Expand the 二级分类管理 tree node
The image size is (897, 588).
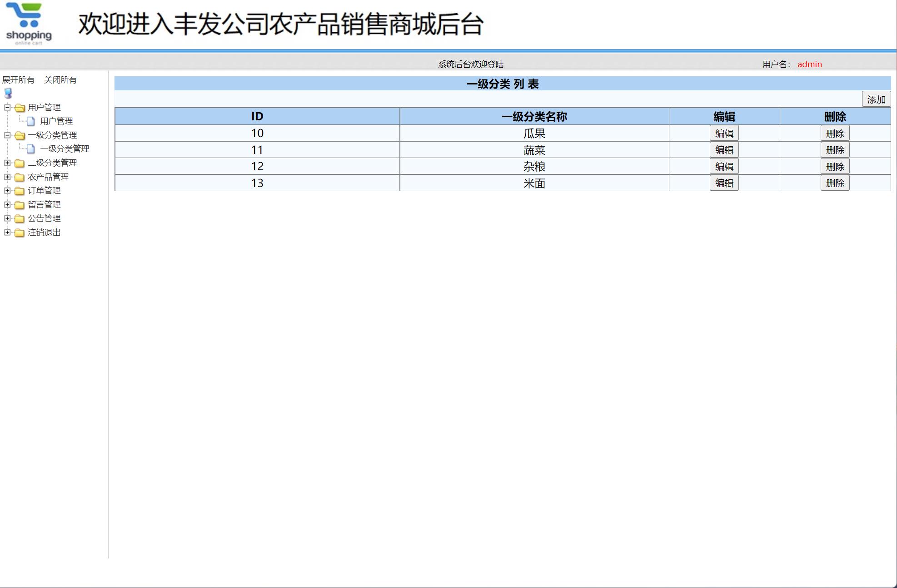pyautogui.click(x=6, y=163)
